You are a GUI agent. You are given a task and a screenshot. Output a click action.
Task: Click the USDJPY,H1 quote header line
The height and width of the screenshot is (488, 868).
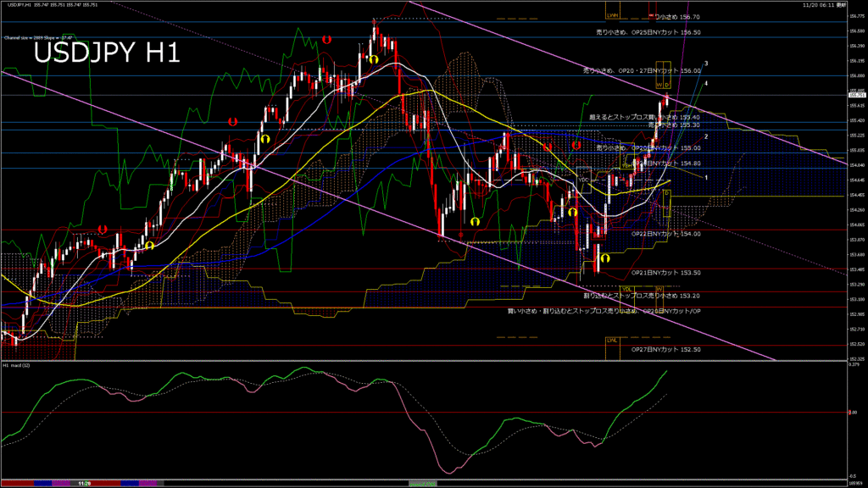(53, 5)
